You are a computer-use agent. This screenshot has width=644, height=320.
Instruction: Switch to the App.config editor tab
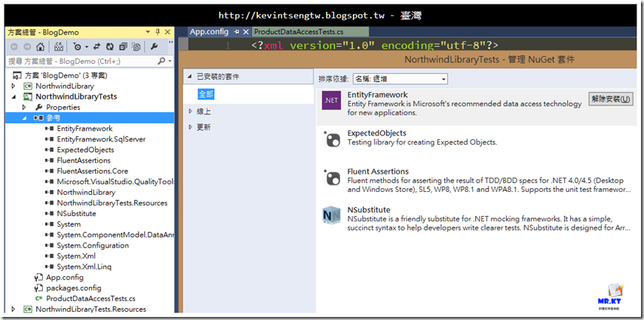209,32
